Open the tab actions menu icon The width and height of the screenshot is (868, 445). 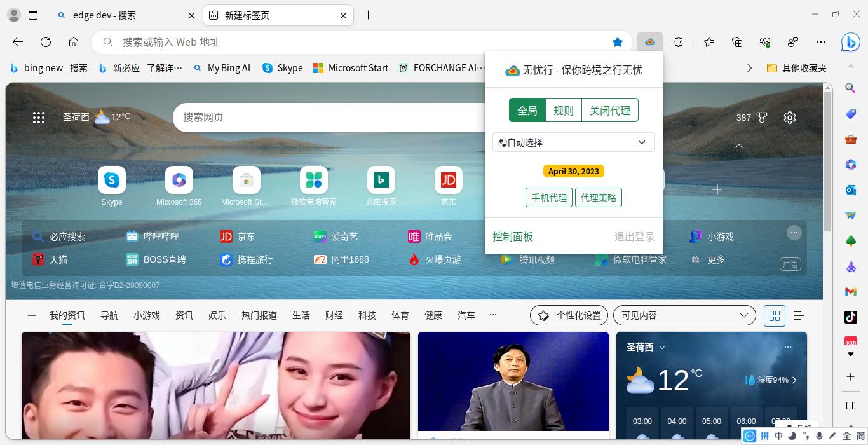pos(33,15)
